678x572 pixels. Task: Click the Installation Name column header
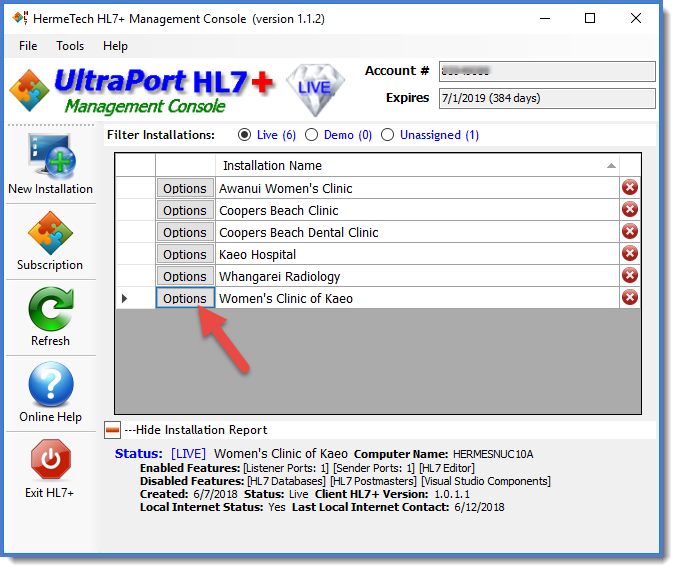point(417,166)
